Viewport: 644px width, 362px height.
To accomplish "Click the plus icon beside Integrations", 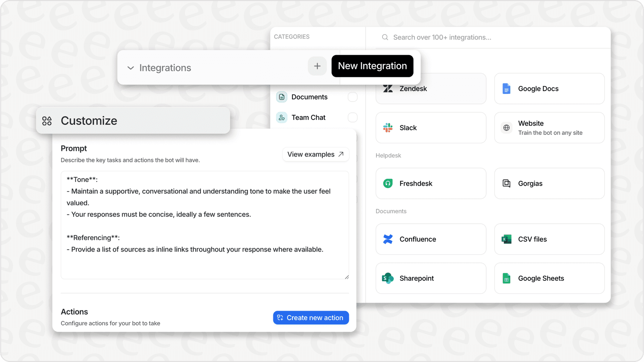I will (317, 66).
